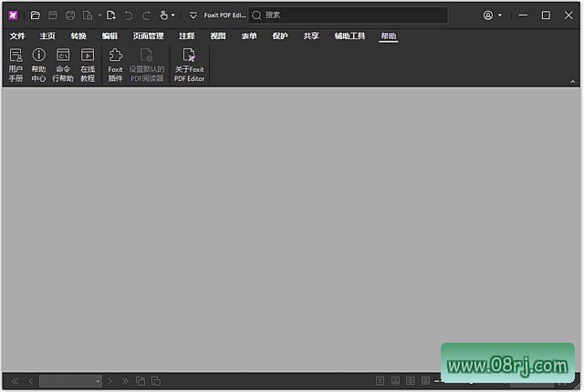The height and width of the screenshot is (392, 584).
Task: Switch to the 表单 tab
Action: point(249,36)
